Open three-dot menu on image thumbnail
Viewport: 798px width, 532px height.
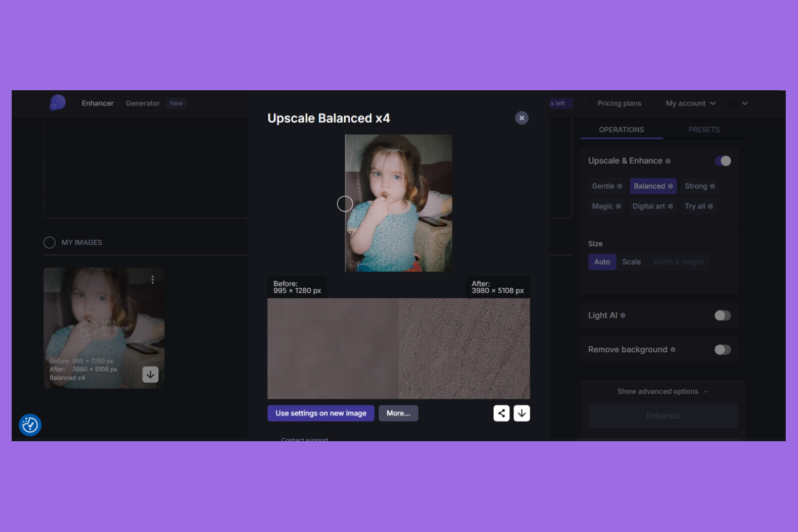tap(153, 280)
